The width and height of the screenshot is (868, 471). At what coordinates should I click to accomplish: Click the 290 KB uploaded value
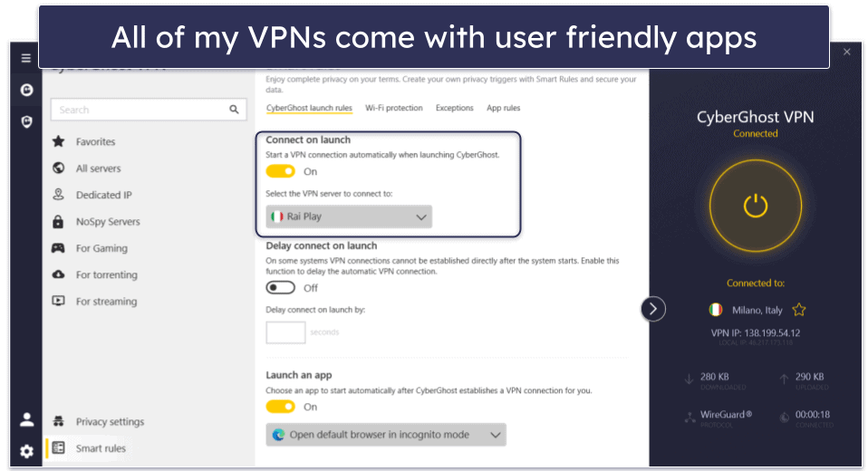pyautogui.click(x=809, y=377)
